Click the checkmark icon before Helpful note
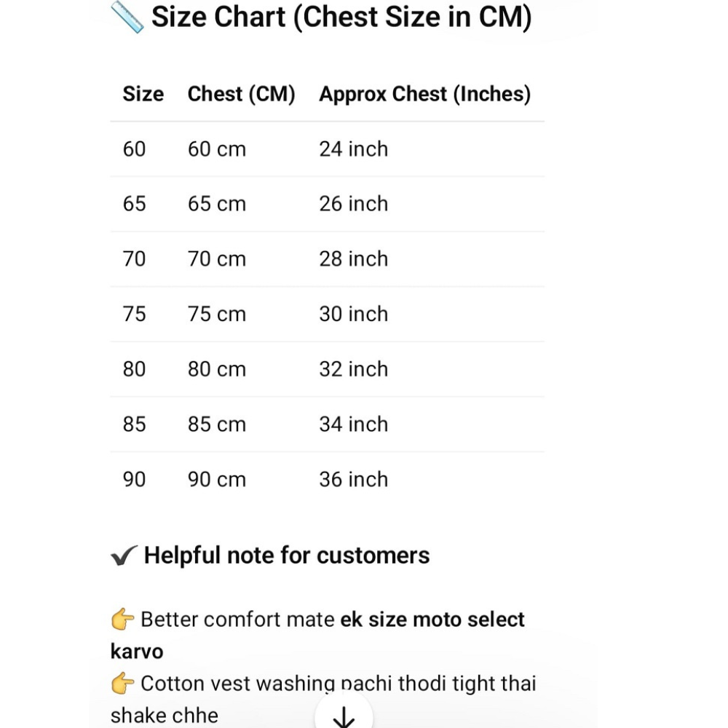728x728 pixels. [x=124, y=556]
